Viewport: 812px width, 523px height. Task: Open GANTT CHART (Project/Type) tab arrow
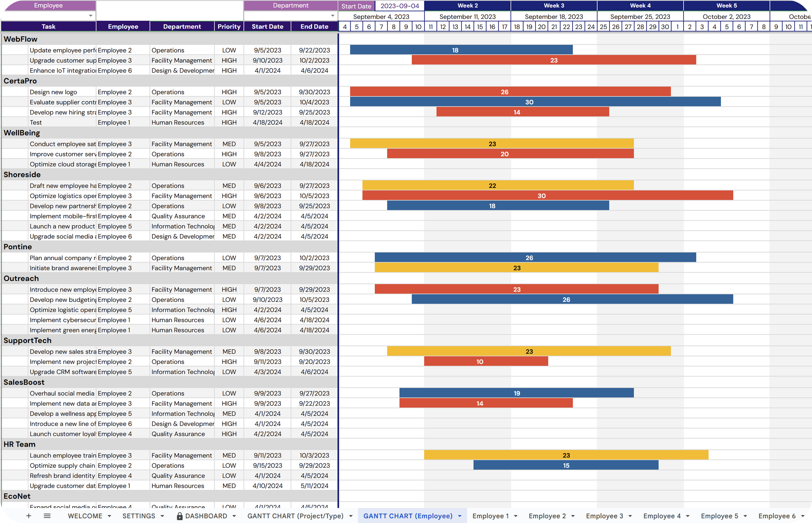pyautogui.click(x=351, y=516)
